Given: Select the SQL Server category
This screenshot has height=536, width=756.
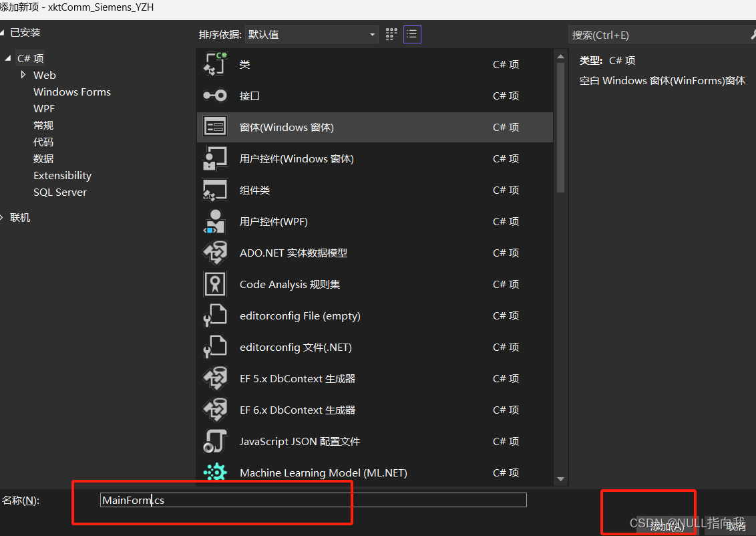Looking at the screenshot, I should 59,192.
